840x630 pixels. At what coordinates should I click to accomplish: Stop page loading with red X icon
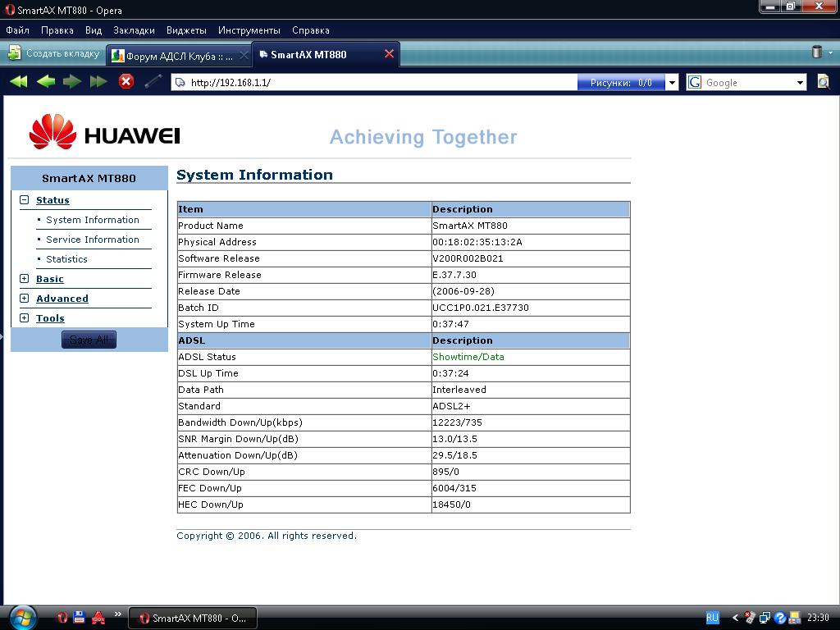pyautogui.click(x=126, y=81)
